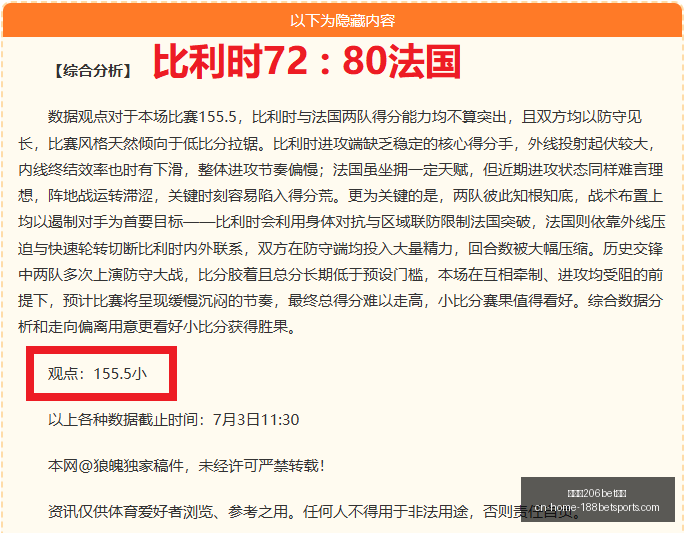Screen dimensions: 686x533
Task: Click the deadline text '以上各种数据截止时间：7月3日11:30'
Action: click(x=173, y=420)
